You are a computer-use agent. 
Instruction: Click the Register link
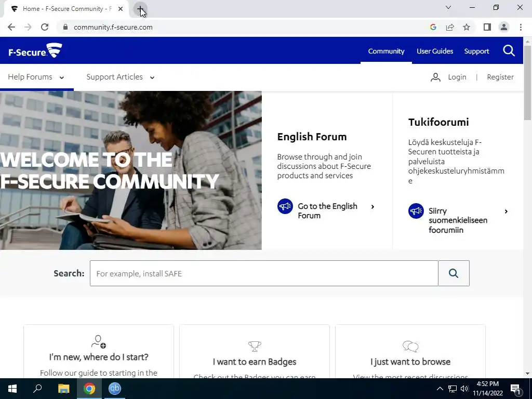click(500, 77)
